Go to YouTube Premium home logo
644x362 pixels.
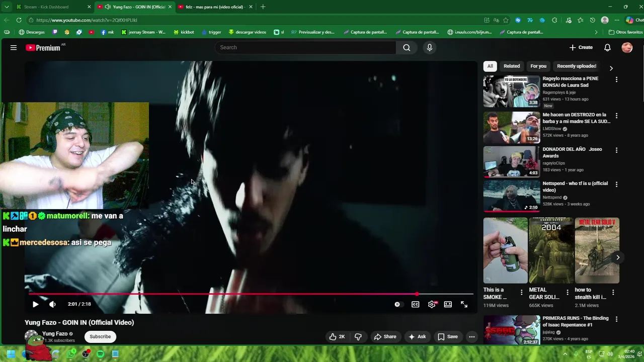[x=44, y=48]
